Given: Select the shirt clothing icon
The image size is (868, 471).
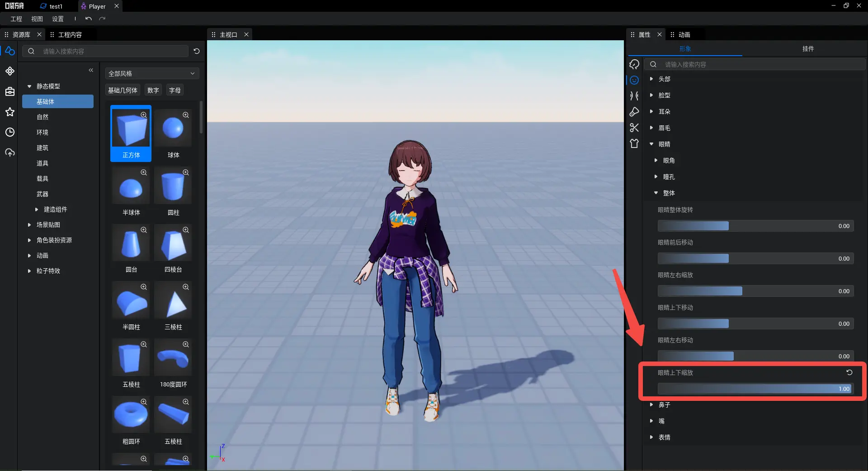Looking at the screenshot, I should tap(634, 143).
